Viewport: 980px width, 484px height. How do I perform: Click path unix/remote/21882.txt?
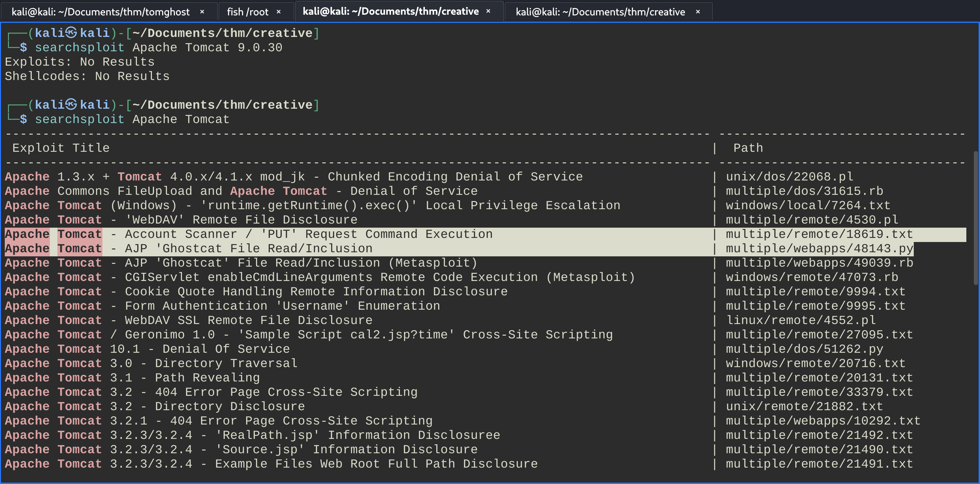804,406
